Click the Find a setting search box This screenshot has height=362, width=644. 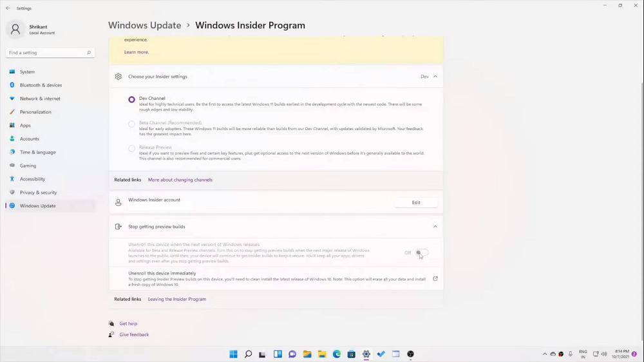[50, 53]
